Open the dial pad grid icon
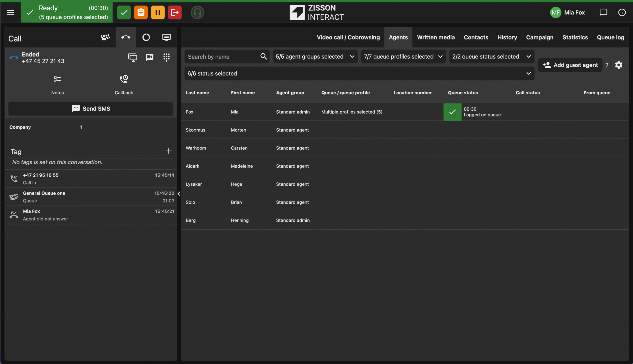The height and width of the screenshot is (364, 633). pyautogui.click(x=166, y=57)
